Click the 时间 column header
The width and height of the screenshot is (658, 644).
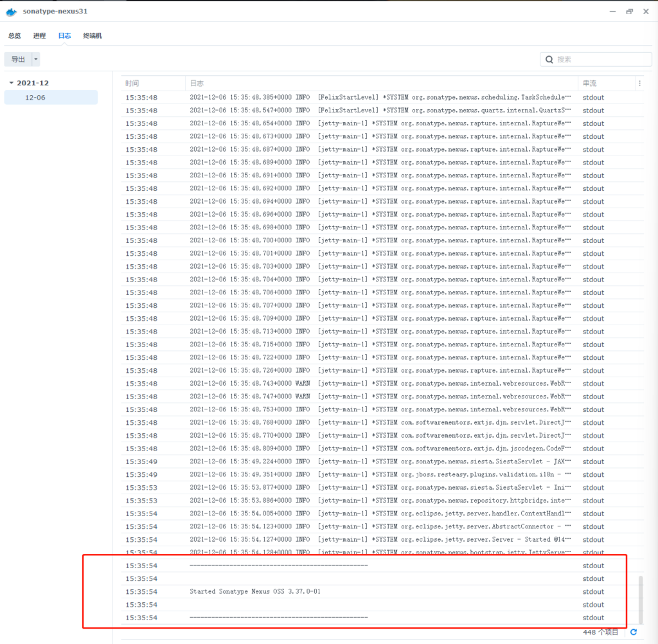[x=132, y=84]
